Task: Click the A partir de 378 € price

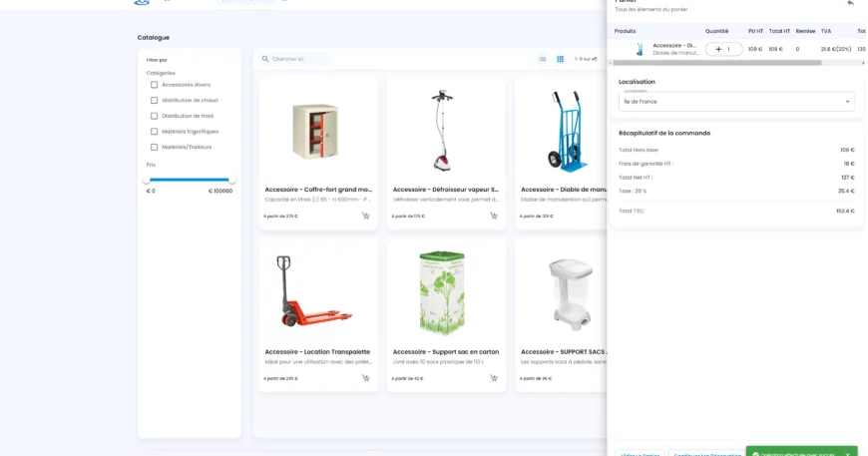Action: click(x=280, y=216)
